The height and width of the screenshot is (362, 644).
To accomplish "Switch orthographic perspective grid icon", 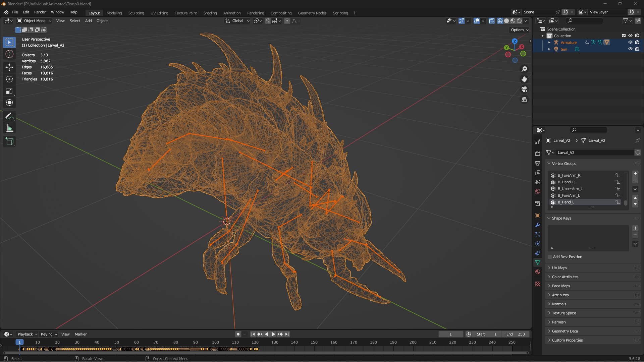I will click(x=524, y=100).
